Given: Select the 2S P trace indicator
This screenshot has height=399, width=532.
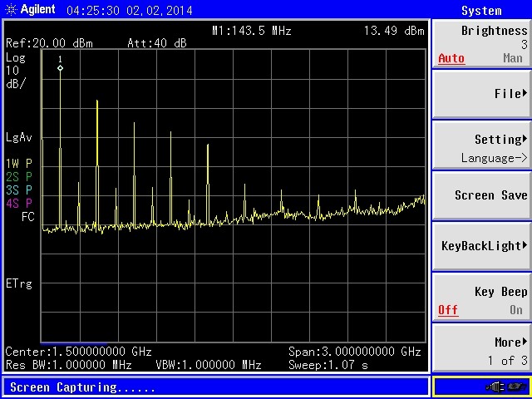Looking at the screenshot, I should pyautogui.click(x=19, y=177).
